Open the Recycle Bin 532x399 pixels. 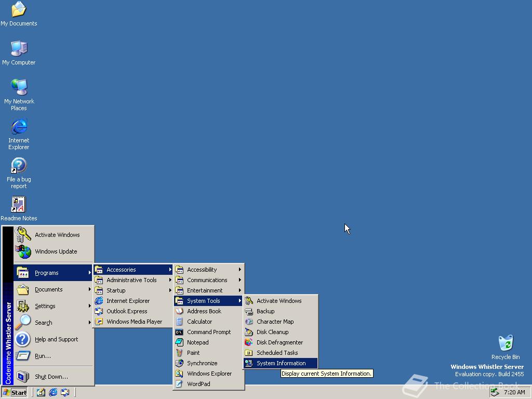[506, 347]
